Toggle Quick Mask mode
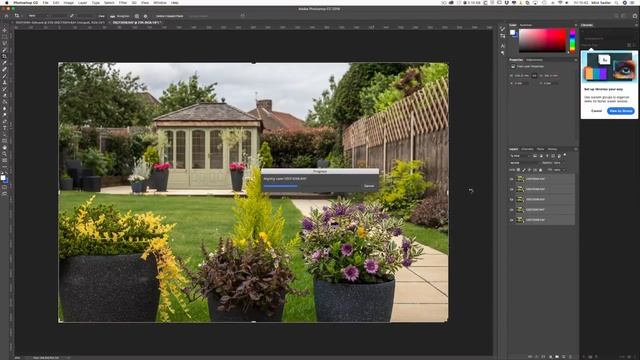 click(5, 187)
